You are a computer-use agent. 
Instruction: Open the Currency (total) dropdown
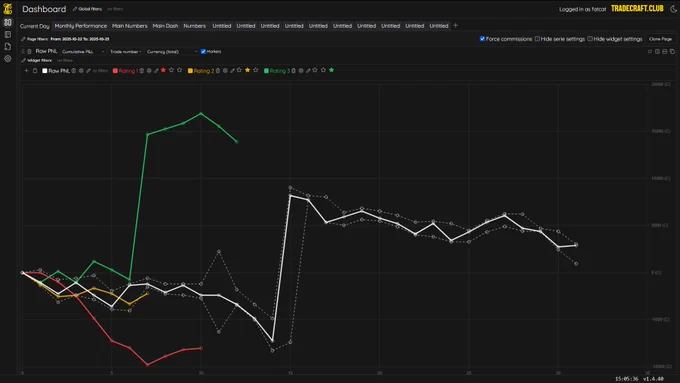[x=172, y=52]
